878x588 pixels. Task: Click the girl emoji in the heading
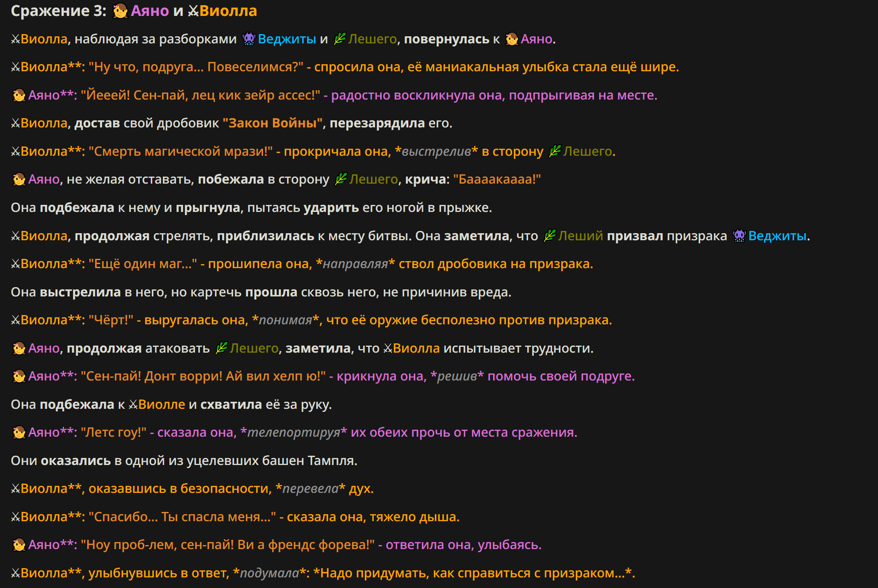120,11
